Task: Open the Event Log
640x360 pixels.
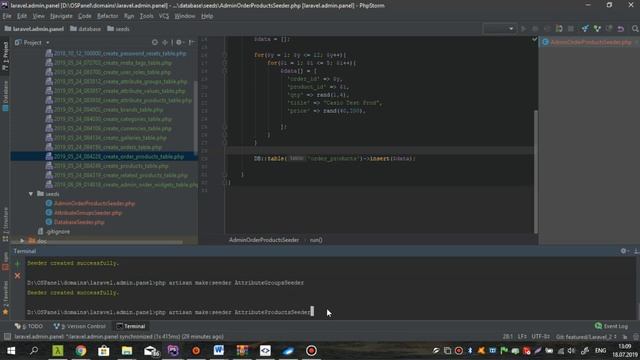Action: pos(611,326)
